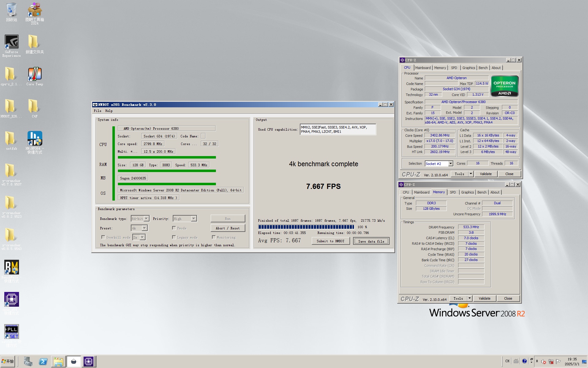The height and width of the screenshot is (368, 588).
Task: Switch to Bench tab in upper CPU-Z
Action: pos(483,68)
